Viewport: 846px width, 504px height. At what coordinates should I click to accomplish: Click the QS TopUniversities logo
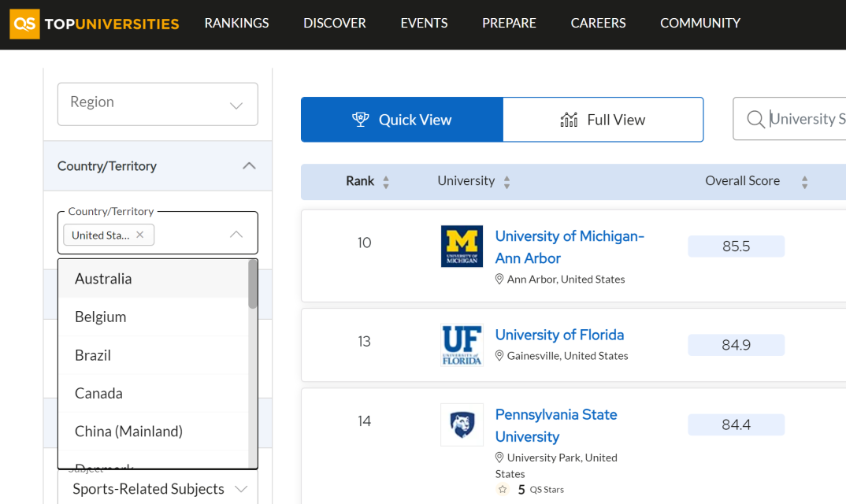point(95,24)
